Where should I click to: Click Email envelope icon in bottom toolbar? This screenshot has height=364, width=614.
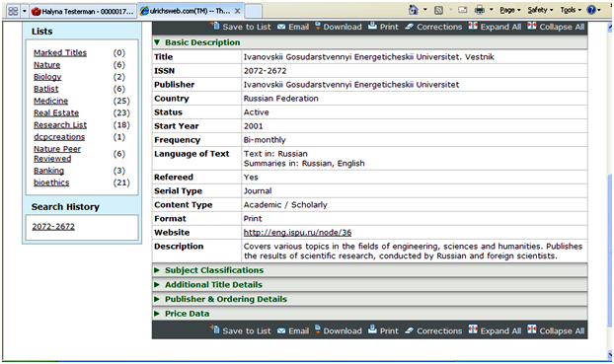[281, 331]
